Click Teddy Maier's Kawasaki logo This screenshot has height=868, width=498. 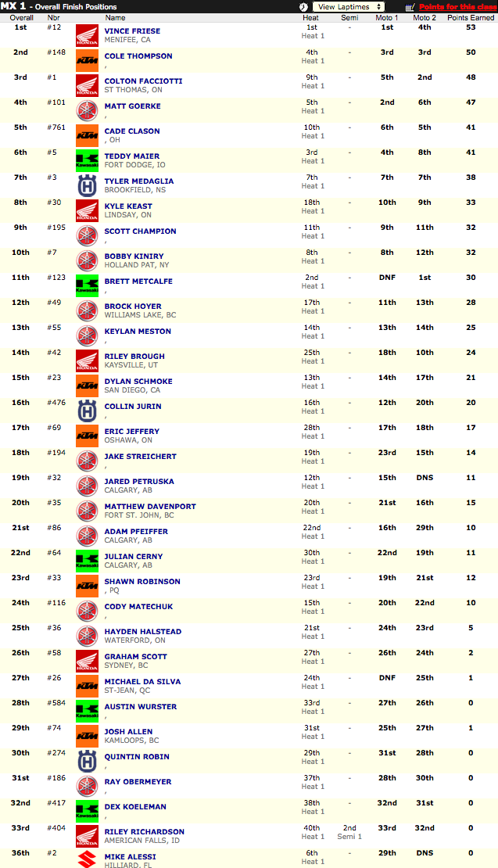[87, 160]
